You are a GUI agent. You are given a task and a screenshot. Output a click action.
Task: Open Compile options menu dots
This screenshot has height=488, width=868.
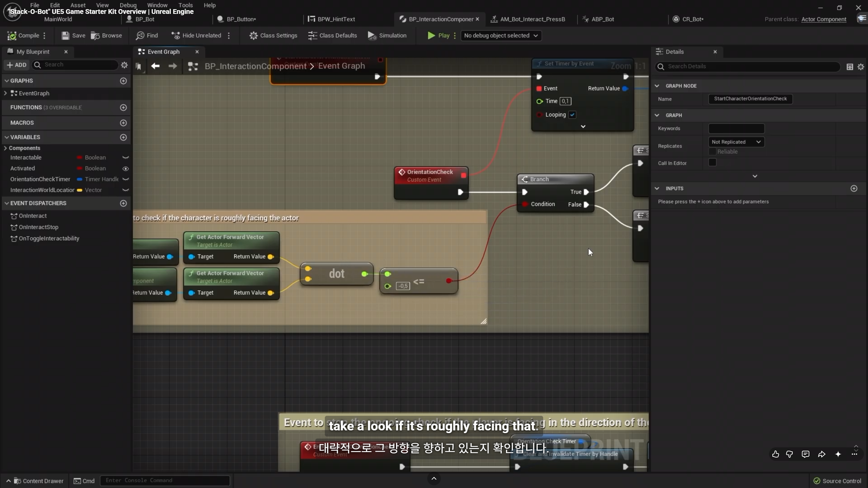pyautogui.click(x=44, y=36)
